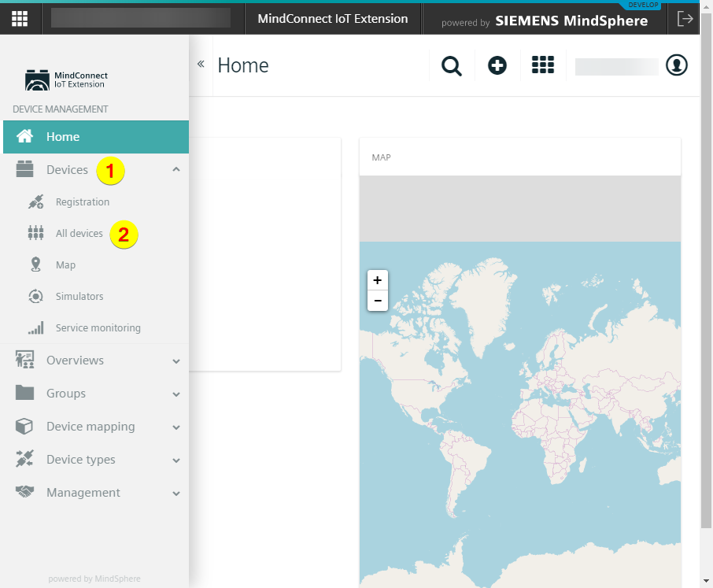Image resolution: width=713 pixels, height=588 pixels.
Task: Open the application switcher grid in header
Action: [543, 66]
